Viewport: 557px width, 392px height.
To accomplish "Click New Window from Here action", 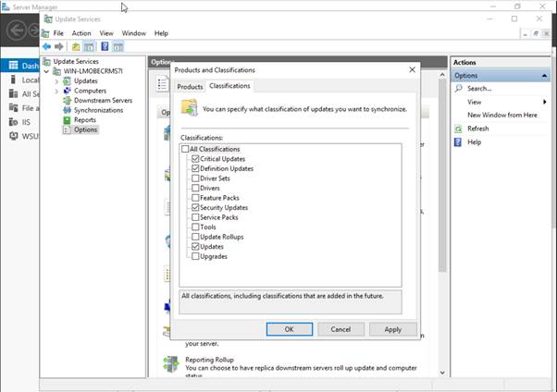I will point(502,115).
